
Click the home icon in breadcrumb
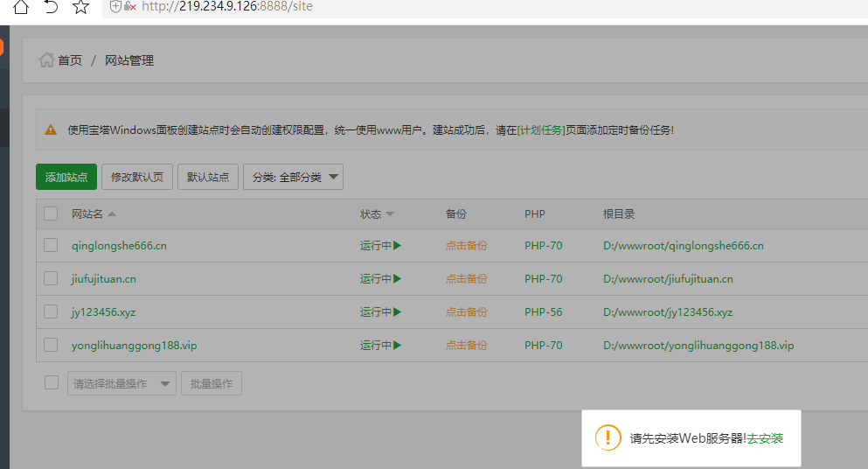click(x=46, y=60)
